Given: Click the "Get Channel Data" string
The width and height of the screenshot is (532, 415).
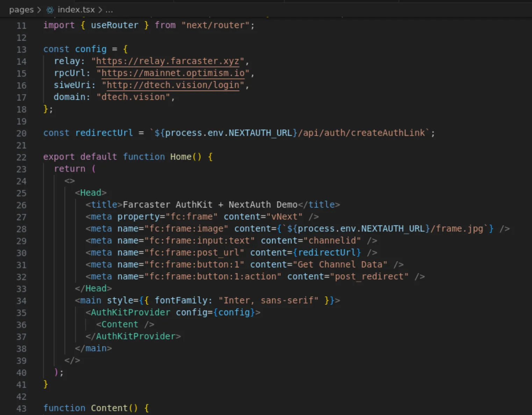Looking at the screenshot, I should [x=340, y=265].
